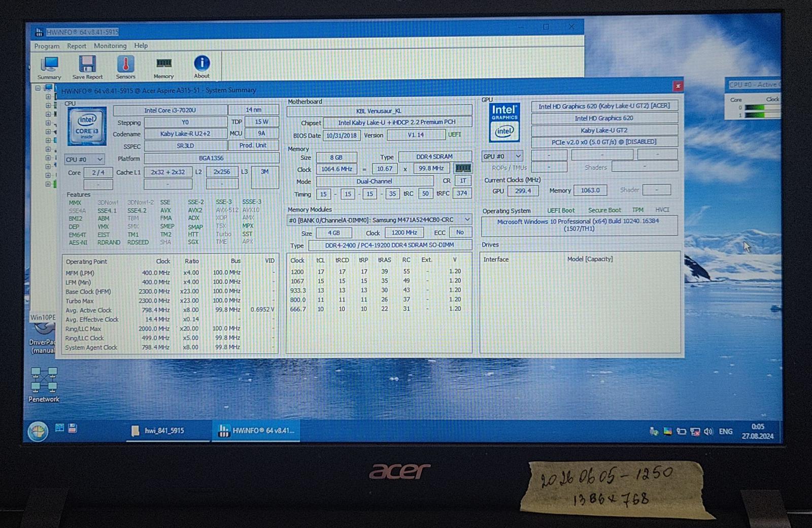Viewport: 812px width, 528px height.
Task: Click the Core 0 clock bar in CPU #0 window
Action: (x=763, y=108)
